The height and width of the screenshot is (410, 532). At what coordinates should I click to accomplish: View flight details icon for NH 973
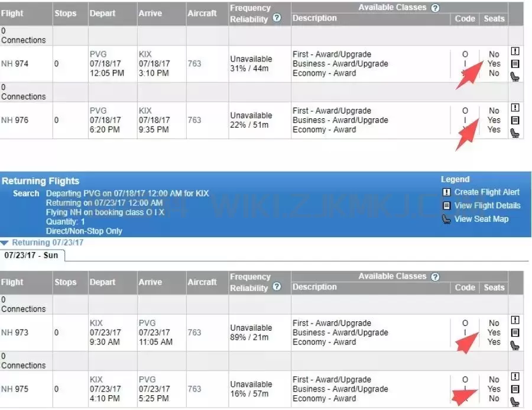pyautogui.click(x=515, y=332)
